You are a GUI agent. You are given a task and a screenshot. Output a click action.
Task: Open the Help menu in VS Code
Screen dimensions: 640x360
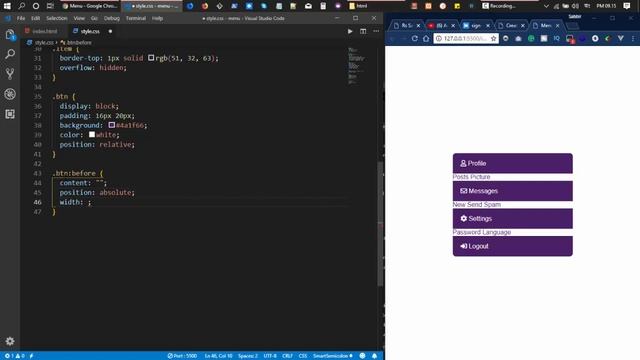point(157,18)
